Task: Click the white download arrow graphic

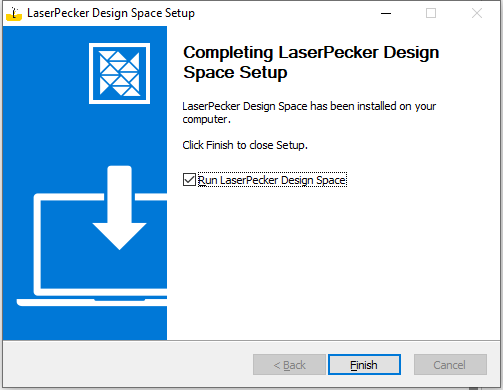Action: (x=119, y=207)
